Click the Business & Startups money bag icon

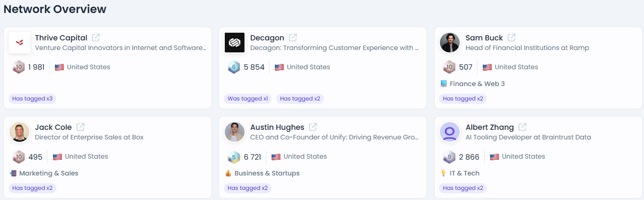point(228,173)
